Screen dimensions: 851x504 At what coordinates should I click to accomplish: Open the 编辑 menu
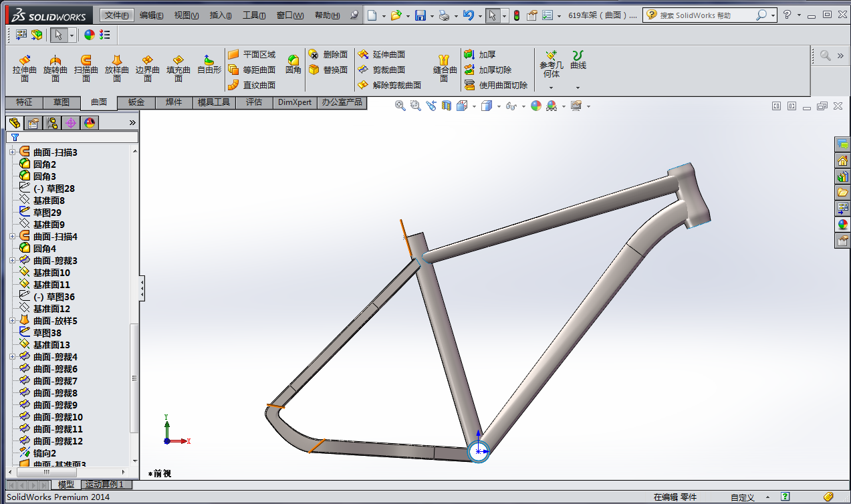(x=152, y=15)
